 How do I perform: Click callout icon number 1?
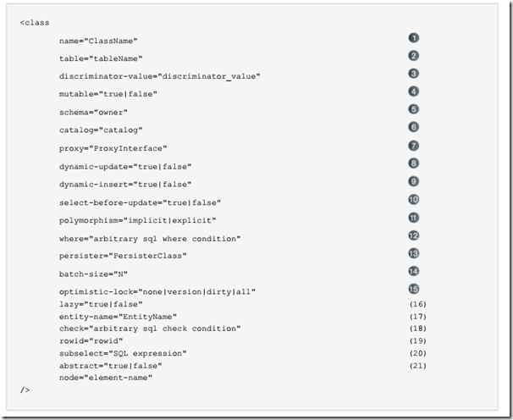(414, 38)
